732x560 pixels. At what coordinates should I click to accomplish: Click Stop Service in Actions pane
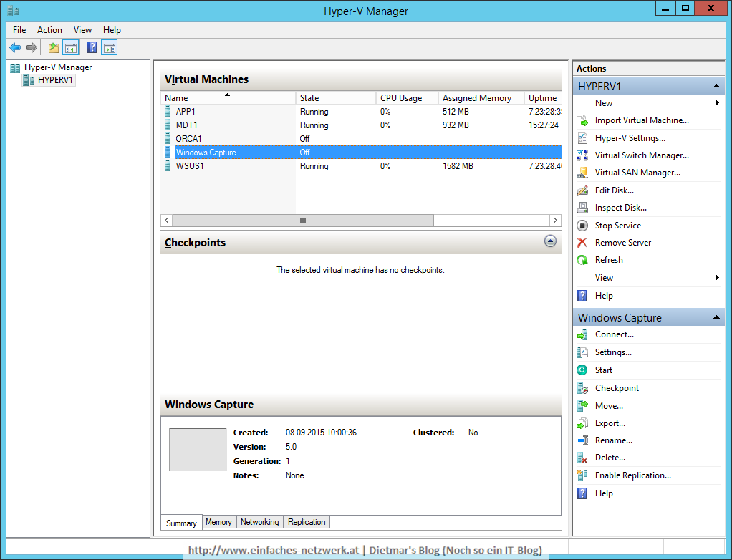[617, 226]
